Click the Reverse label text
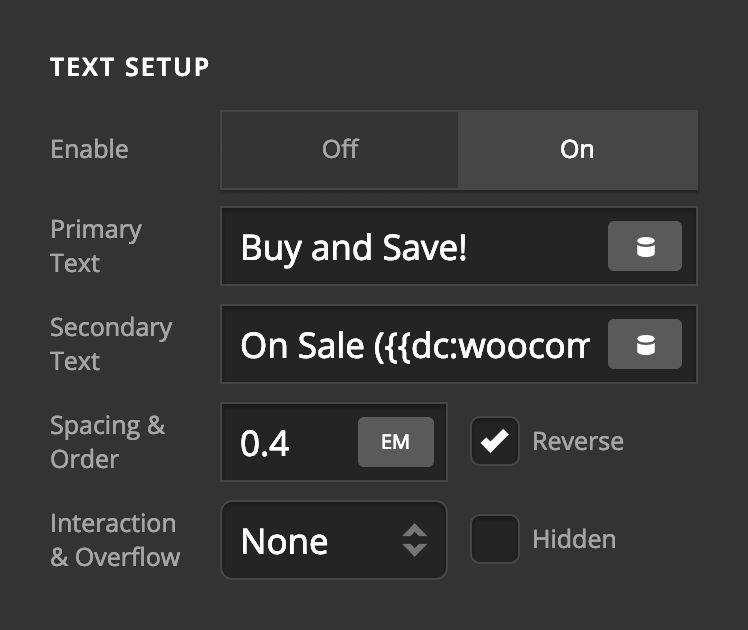This screenshot has height=630, width=748. (578, 442)
